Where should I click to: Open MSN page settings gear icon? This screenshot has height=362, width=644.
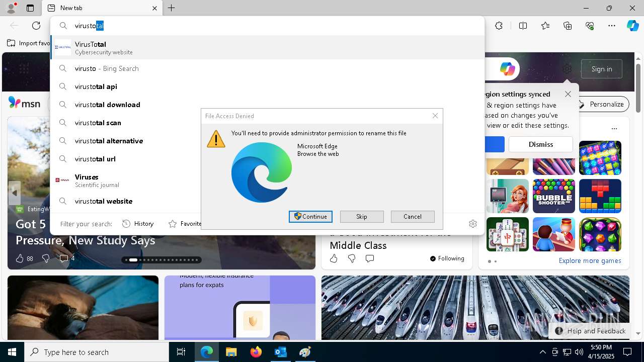[567, 69]
